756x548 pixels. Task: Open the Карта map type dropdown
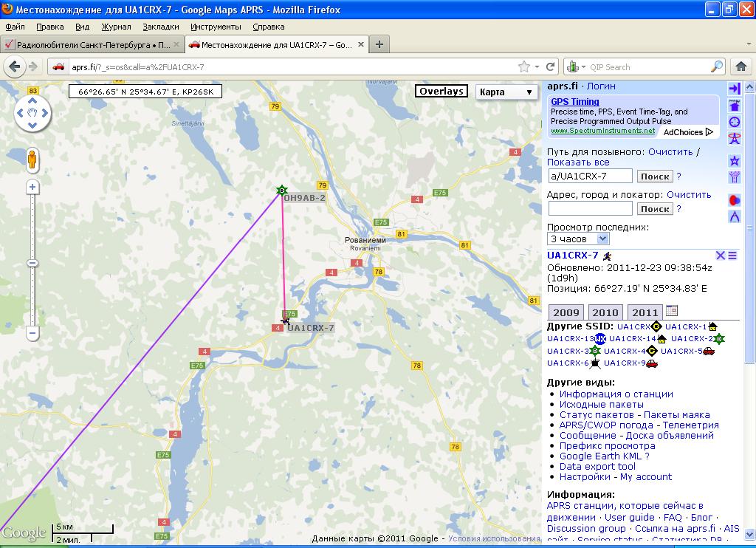click(x=506, y=92)
